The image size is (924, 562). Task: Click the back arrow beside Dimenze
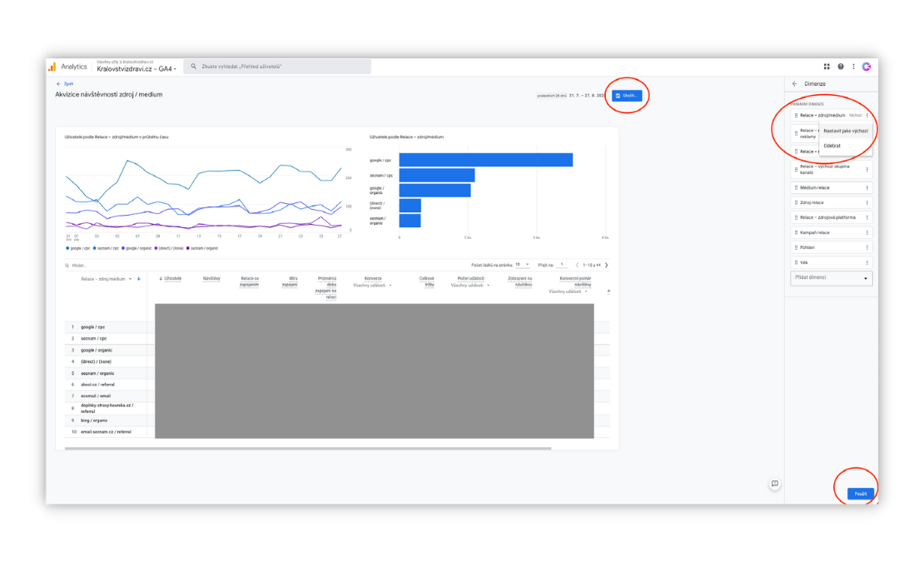[794, 83]
